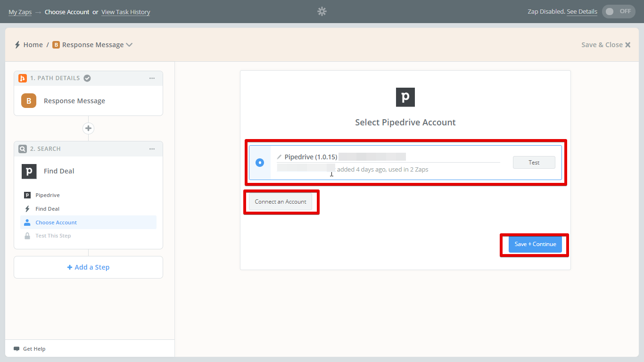Click + Add a Step

88,267
